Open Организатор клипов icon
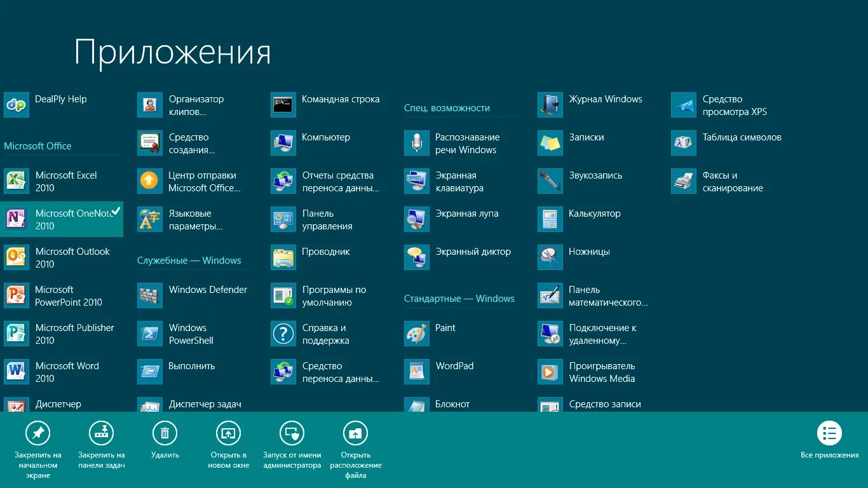Image resolution: width=868 pixels, height=488 pixels. click(x=150, y=105)
